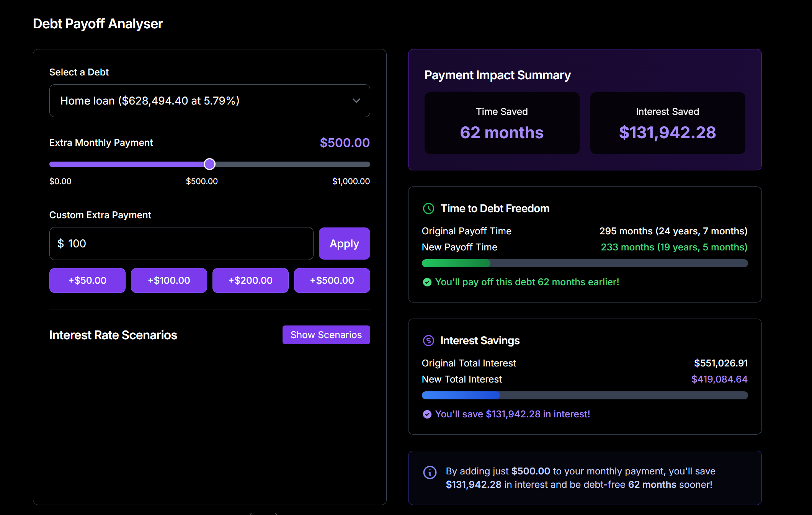Image resolution: width=812 pixels, height=515 pixels.
Task: Click the clock icon beside Time to Debt Freedom
Action: click(428, 209)
